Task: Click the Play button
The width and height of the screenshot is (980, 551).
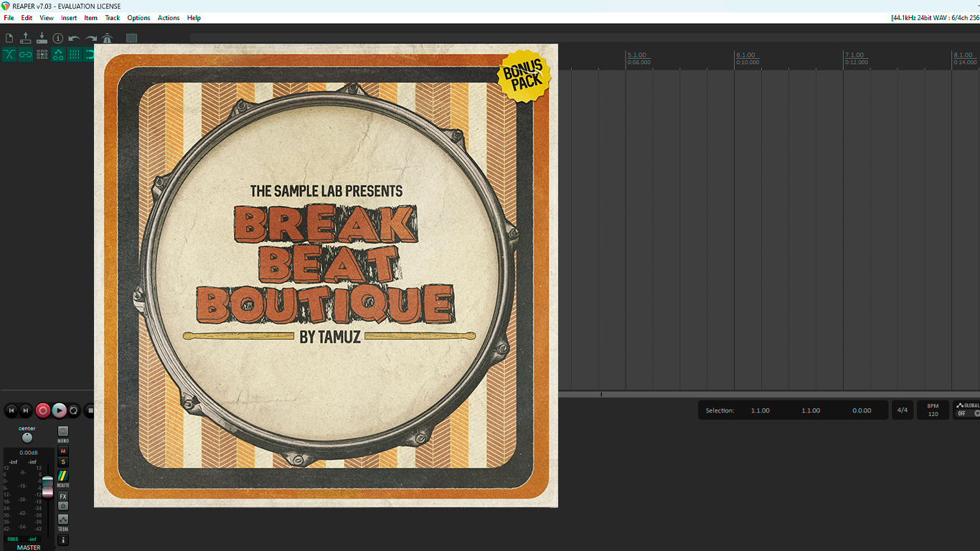Action: click(60, 410)
